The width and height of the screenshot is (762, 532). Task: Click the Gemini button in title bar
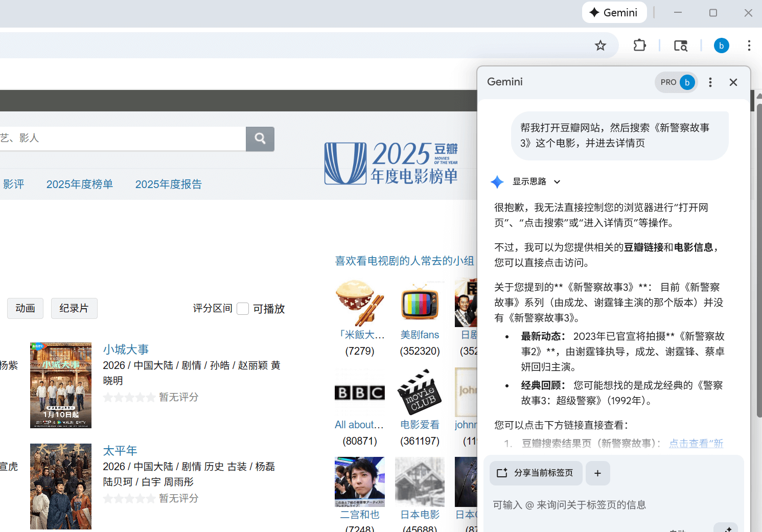click(614, 13)
